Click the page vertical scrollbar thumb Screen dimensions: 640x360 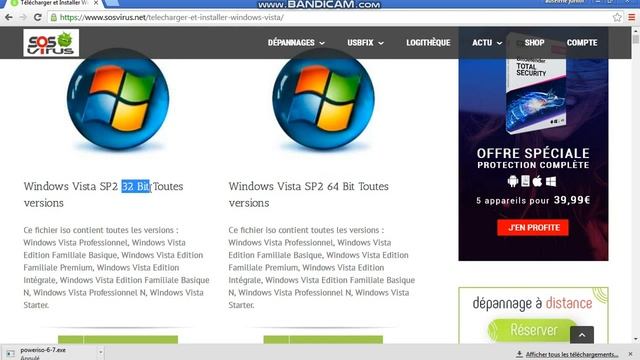636,39
